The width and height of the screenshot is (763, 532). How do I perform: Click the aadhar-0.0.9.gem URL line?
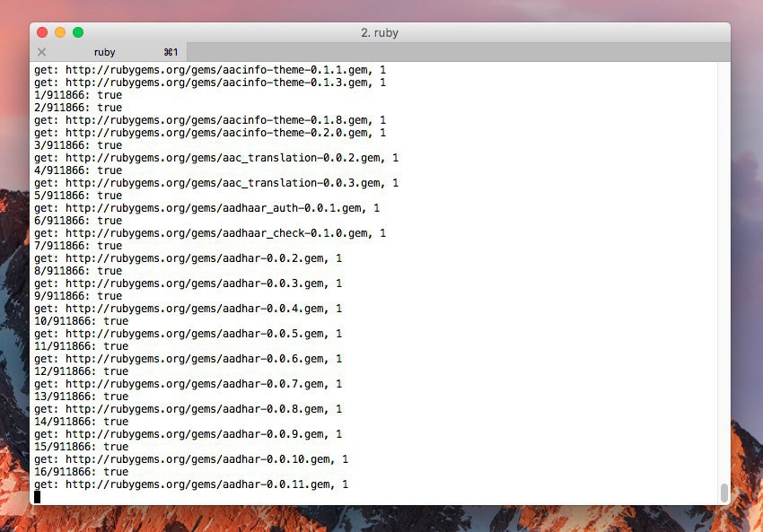189,434
